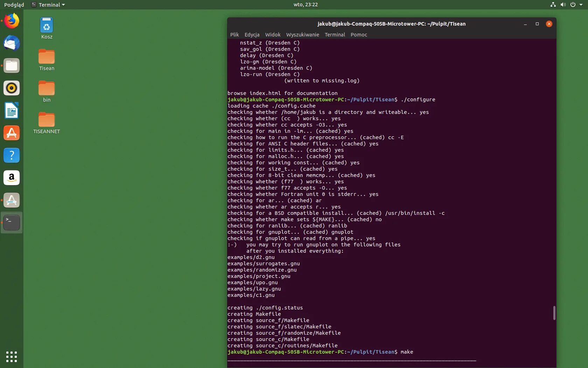Minimize the terminal window
The width and height of the screenshot is (588, 368).
525,24
